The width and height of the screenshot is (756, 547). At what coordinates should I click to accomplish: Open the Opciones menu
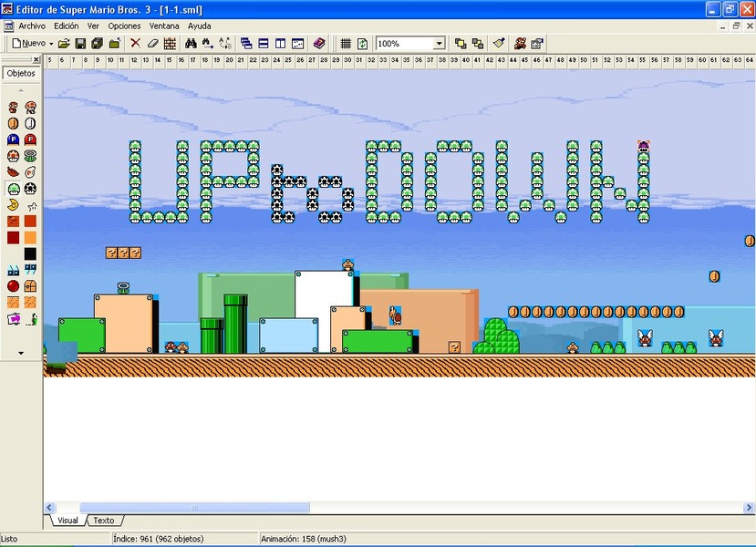click(124, 26)
